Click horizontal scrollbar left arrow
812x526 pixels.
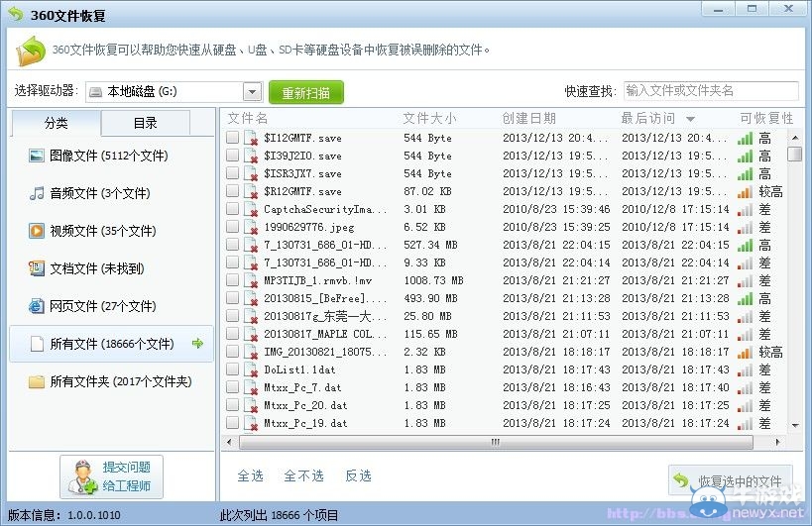tap(229, 442)
